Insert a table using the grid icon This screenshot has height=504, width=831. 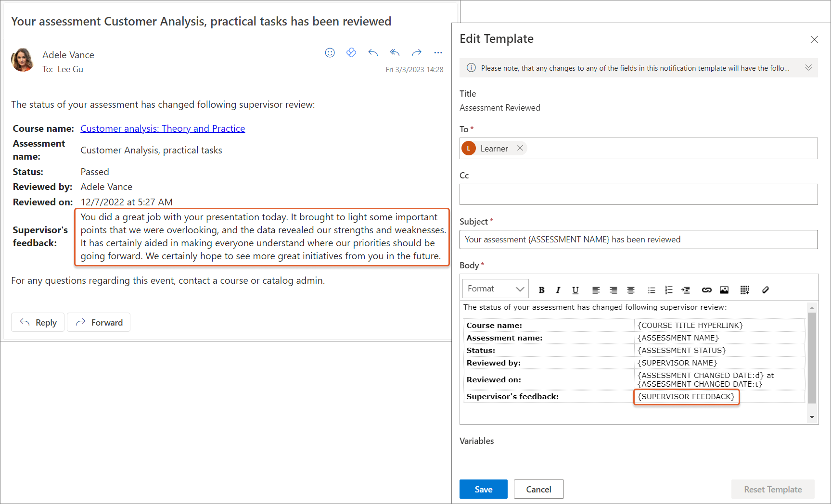(x=744, y=290)
